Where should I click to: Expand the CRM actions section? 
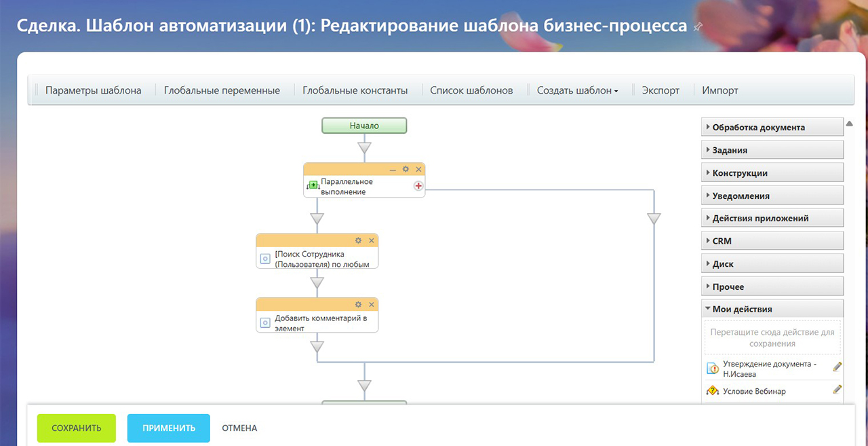click(x=772, y=241)
